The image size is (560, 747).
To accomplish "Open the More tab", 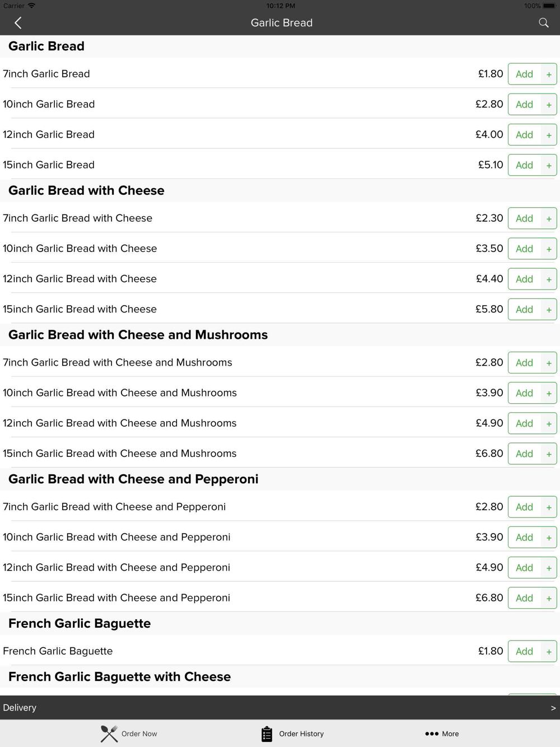I will [x=442, y=734].
